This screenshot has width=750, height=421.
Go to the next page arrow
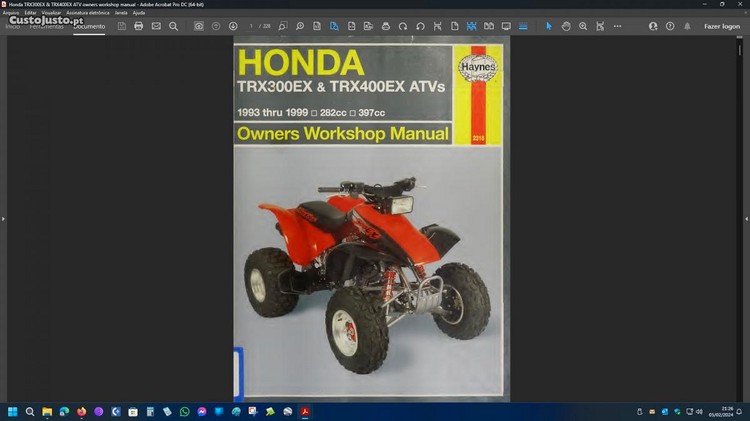233,26
